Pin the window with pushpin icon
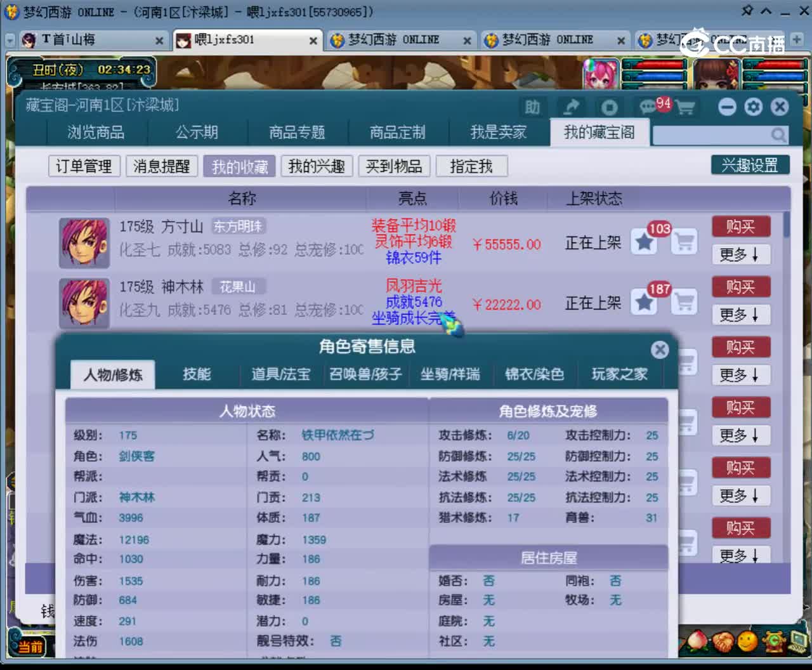Viewport: 812px width, 670px height. click(x=747, y=11)
